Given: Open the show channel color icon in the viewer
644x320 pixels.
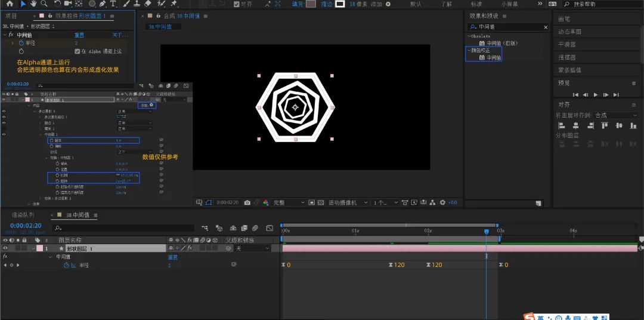Looking at the screenshot, I should coord(266,202).
